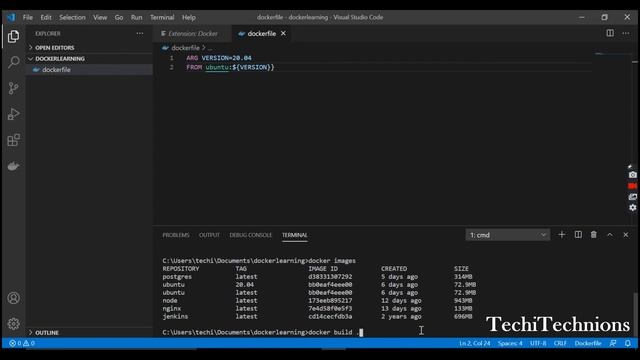This screenshot has height=360, width=640.
Task: Open the Edit menu
Action: click(x=46, y=17)
